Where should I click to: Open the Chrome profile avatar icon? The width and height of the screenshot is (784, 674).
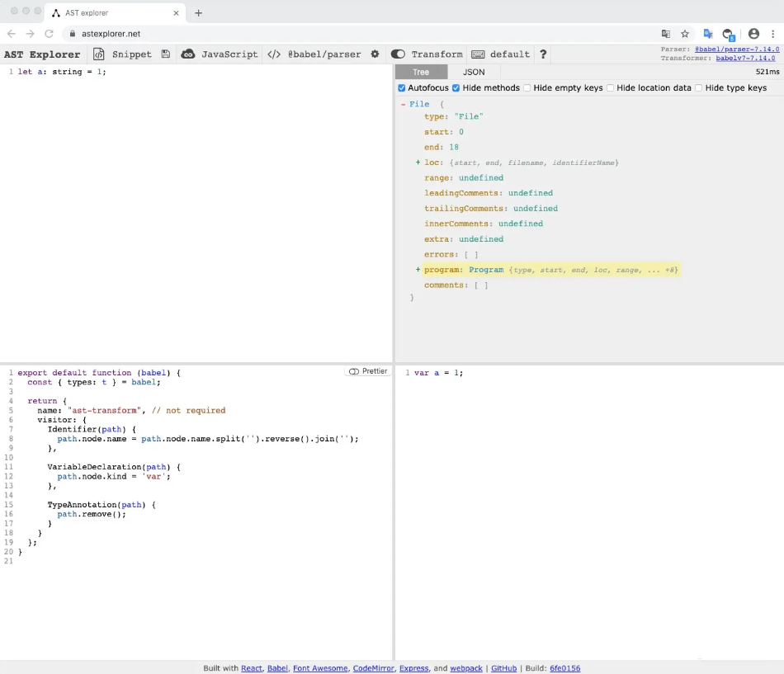pos(753,34)
